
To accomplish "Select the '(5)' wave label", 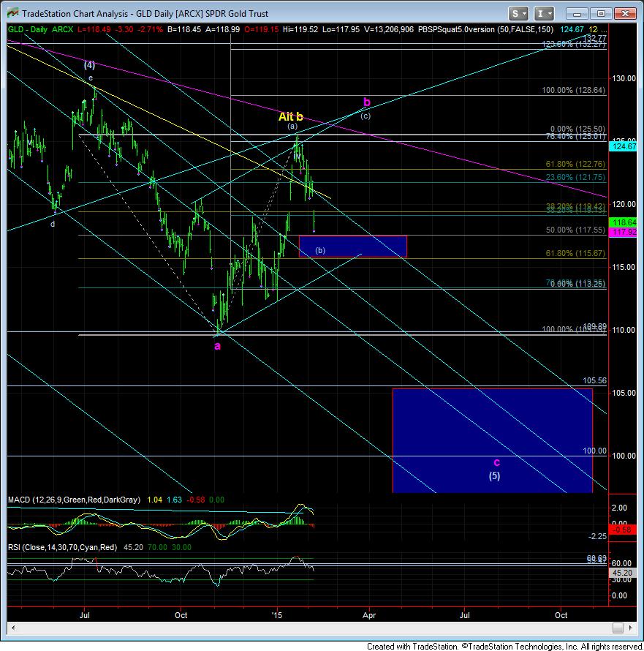I will [494, 475].
